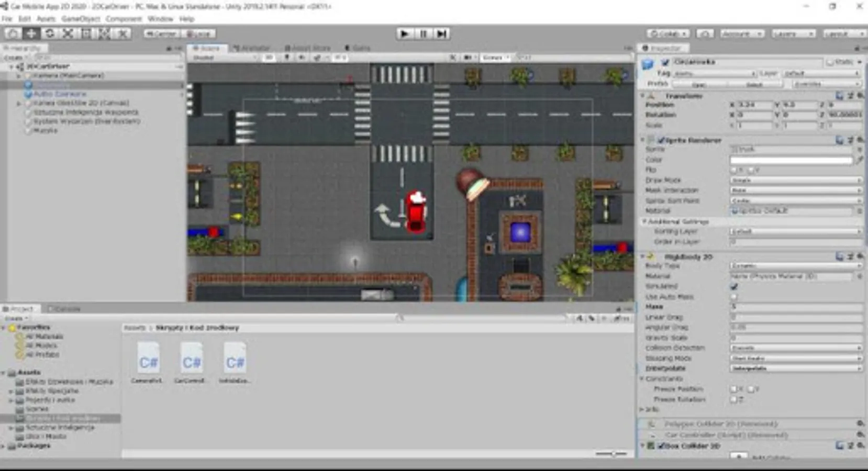Open Rigidbody 2D settings gear
868x471 pixels.
click(860, 256)
